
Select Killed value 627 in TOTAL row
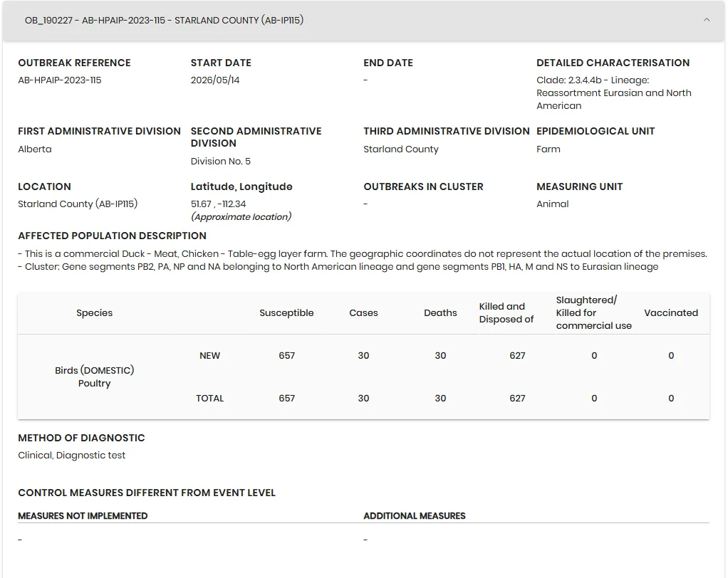(517, 399)
